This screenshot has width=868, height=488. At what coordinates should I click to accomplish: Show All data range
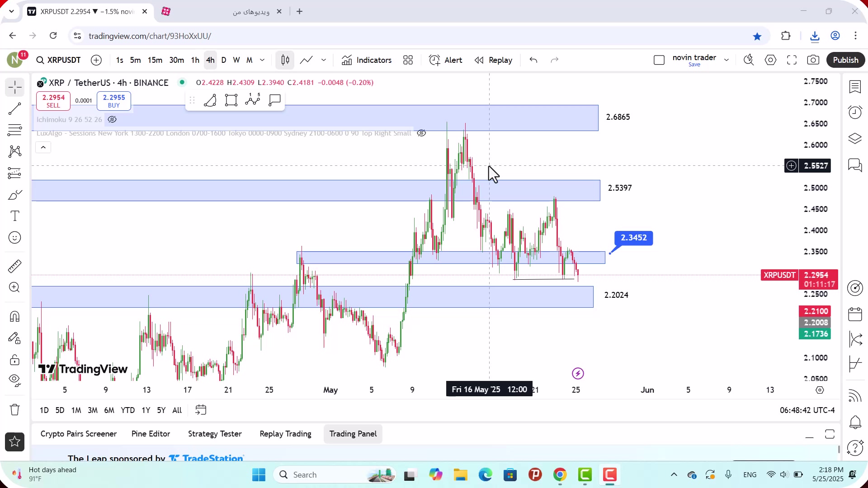point(177,410)
